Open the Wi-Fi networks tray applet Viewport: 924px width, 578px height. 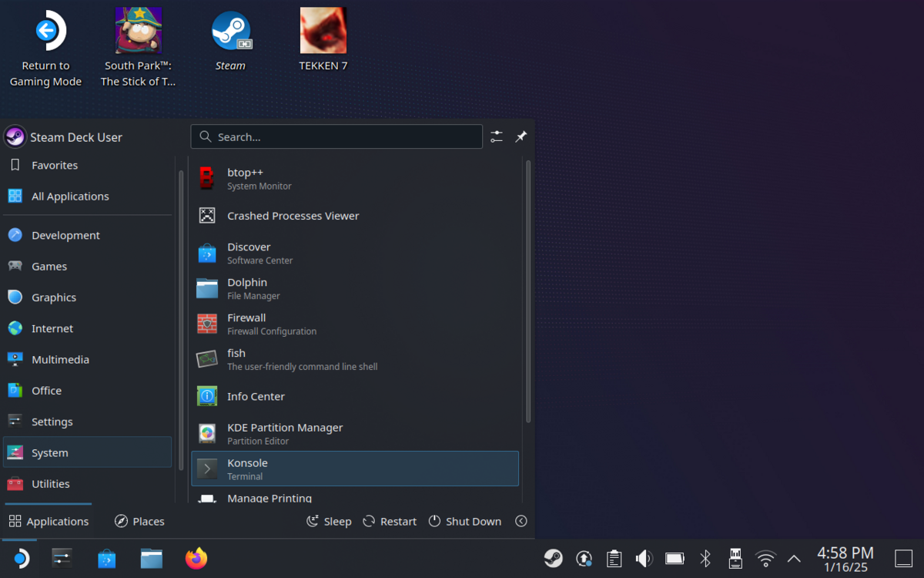pos(765,558)
